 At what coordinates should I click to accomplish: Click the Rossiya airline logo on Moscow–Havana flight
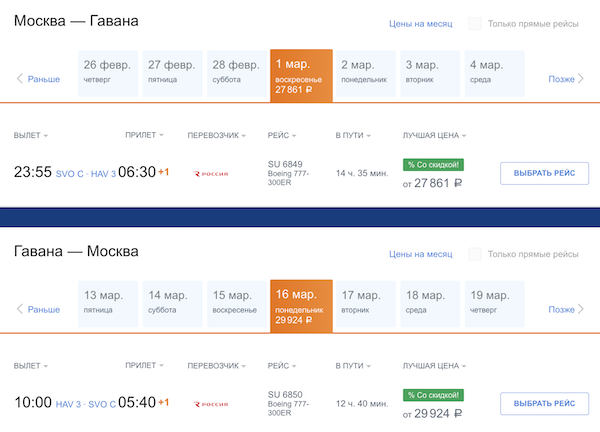click(x=210, y=173)
